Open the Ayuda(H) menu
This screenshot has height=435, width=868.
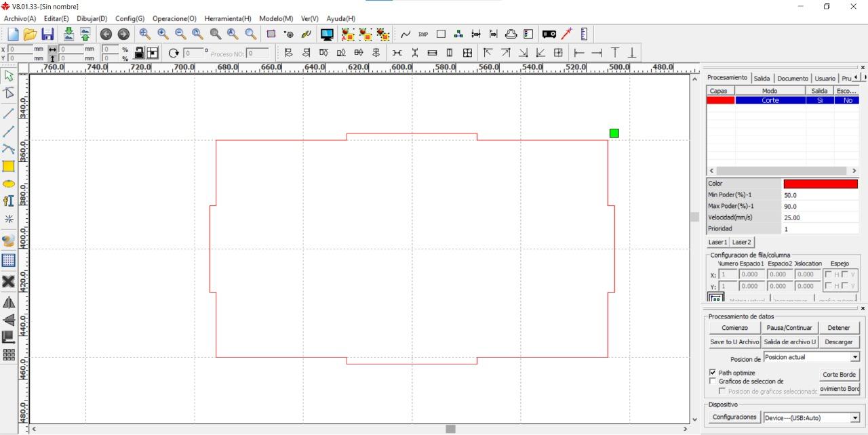[x=340, y=18]
